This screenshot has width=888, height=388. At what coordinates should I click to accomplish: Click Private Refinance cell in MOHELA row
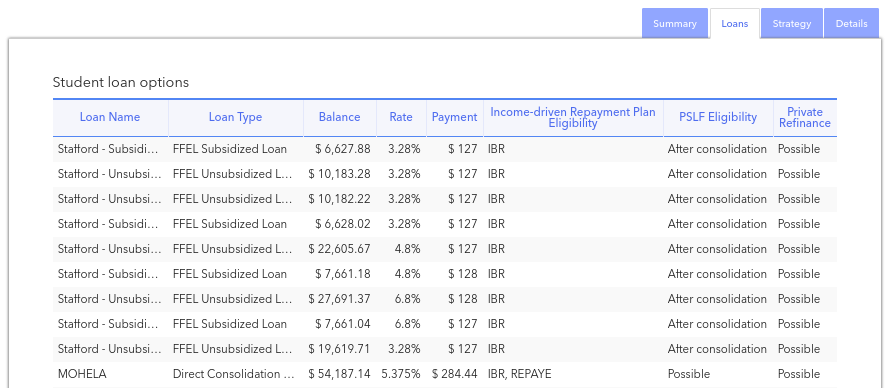(x=799, y=374)
